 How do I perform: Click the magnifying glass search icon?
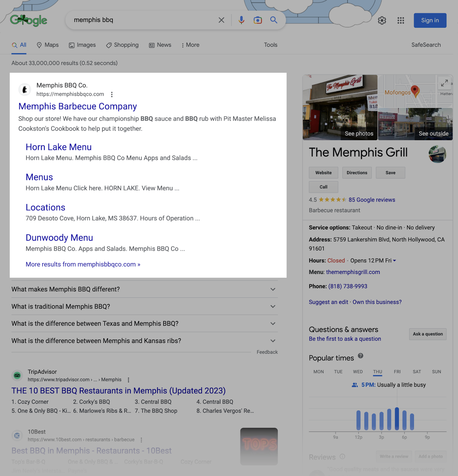274,20
